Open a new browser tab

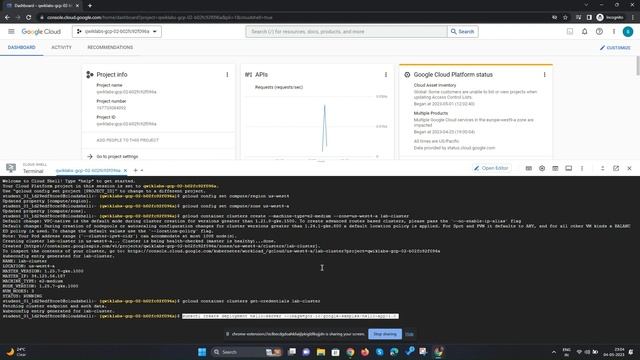(x=90, y=6)
